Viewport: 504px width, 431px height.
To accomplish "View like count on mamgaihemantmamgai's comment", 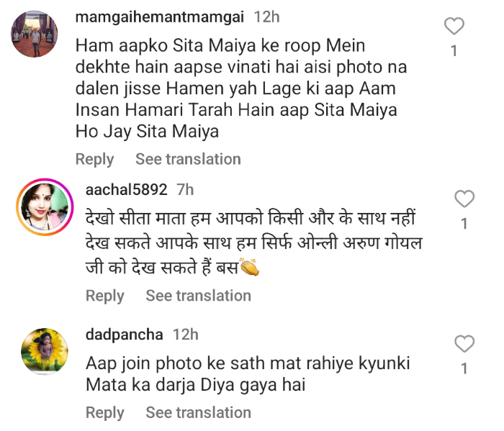I will click(454, 51).
